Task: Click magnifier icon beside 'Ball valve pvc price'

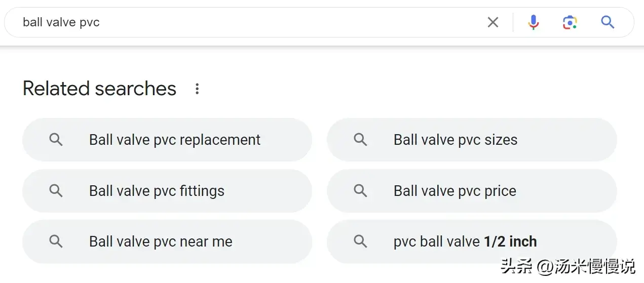Action: point(360,191)
